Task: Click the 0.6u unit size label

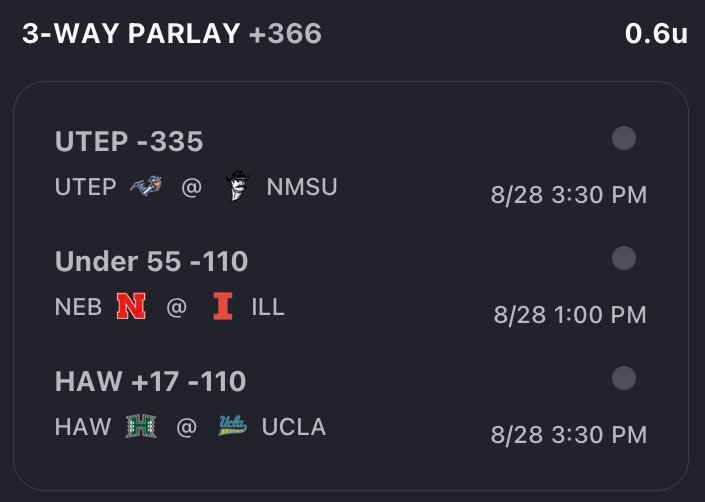Action: coord(656,33)
